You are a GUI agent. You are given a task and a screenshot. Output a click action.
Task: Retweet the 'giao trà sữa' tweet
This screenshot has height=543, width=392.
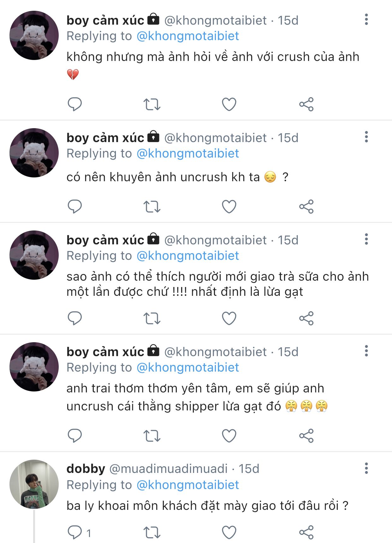152,318
